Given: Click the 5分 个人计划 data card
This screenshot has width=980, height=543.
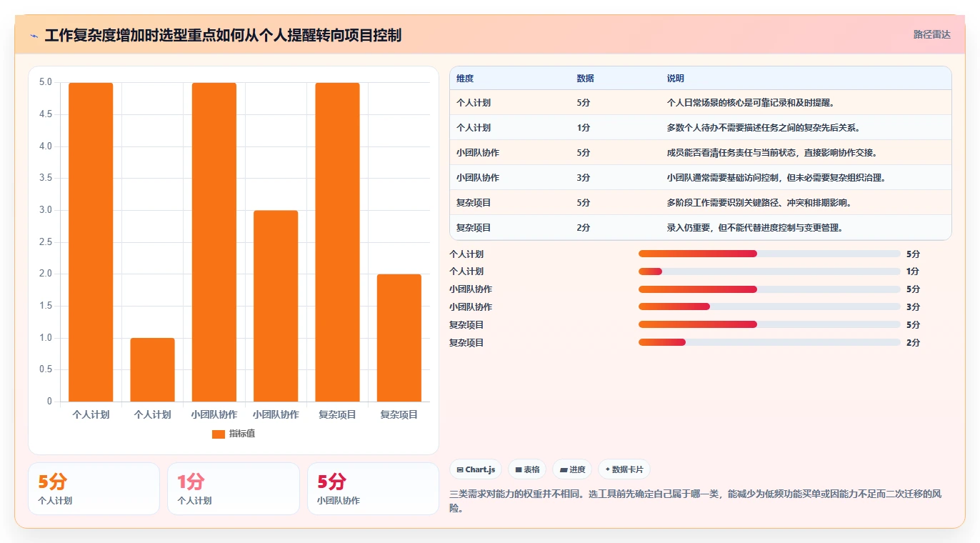Looking at the screenshot, I should coord(94,489).
